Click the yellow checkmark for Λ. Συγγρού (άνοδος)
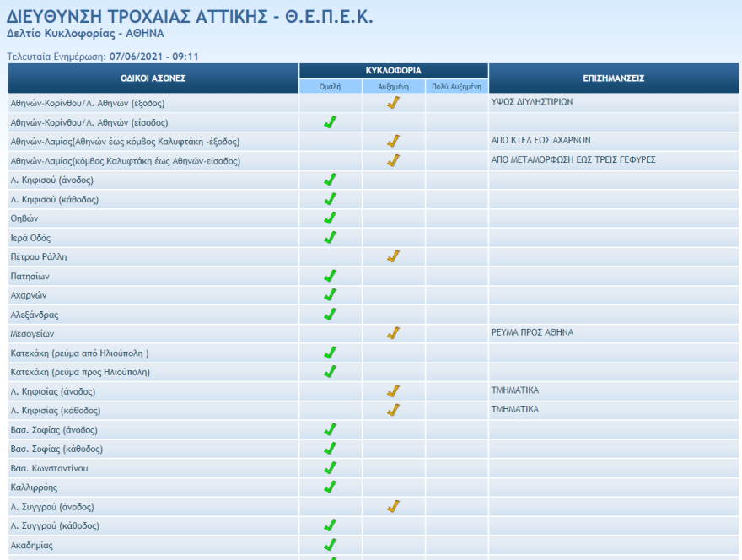 [x=393, y=507]
